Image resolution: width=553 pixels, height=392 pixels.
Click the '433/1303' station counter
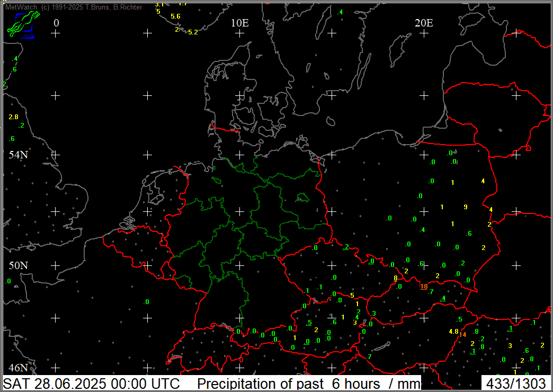pos(515,383)
